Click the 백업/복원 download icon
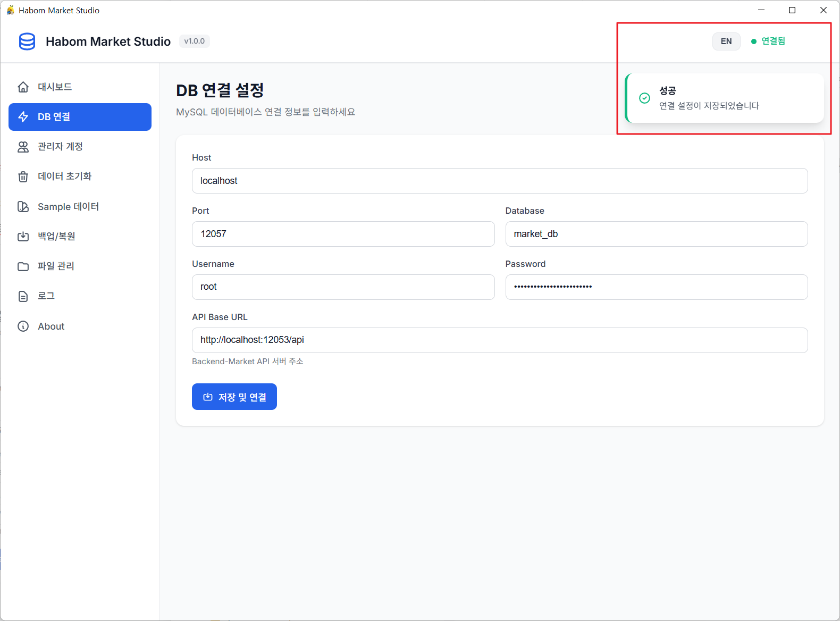Image resolution: width=840 pixels, height=621 pixels. pyautogui.click(x=23, y=237)
